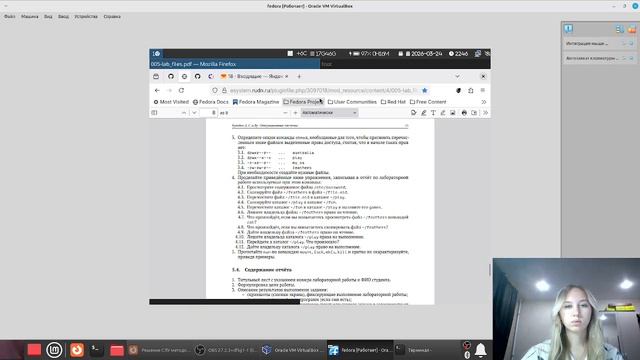Toggle the PDF viewer sidebar

tap(154, 113)
